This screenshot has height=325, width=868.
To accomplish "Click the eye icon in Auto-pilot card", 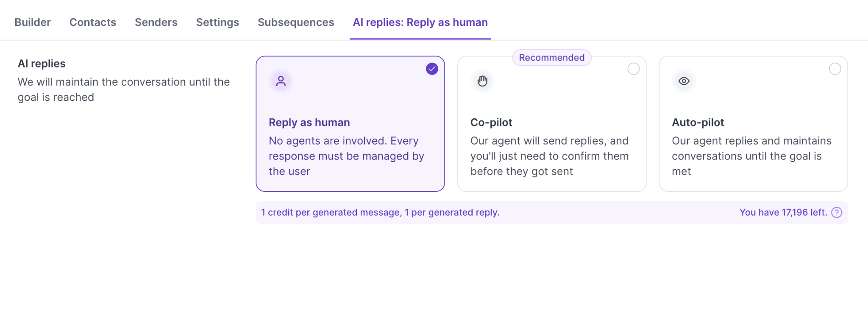I will coord(684,81).
